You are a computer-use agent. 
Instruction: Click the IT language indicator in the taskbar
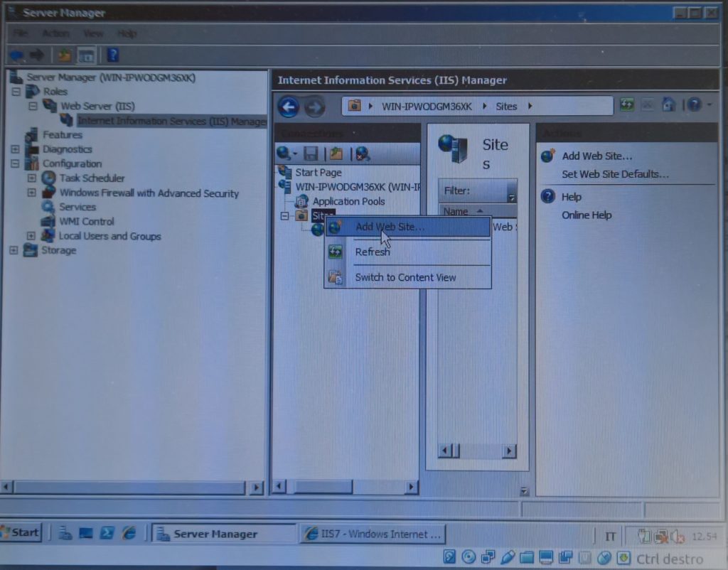[610, 537]
